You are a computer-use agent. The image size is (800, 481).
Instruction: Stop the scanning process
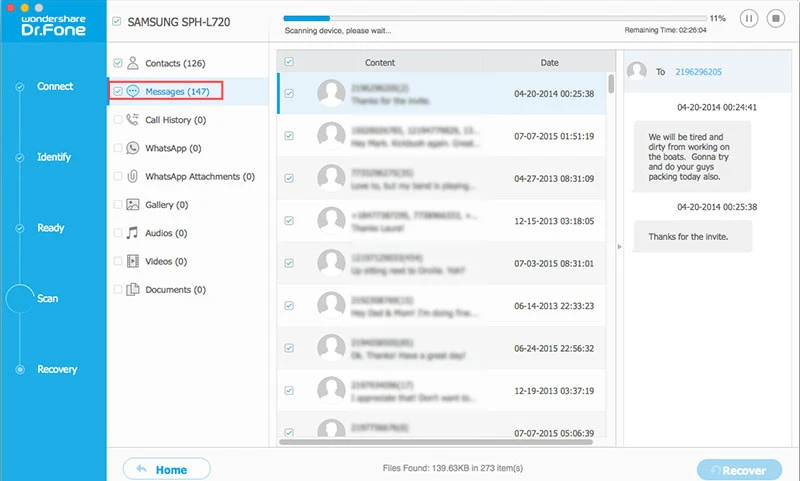[x=775, y=18]
